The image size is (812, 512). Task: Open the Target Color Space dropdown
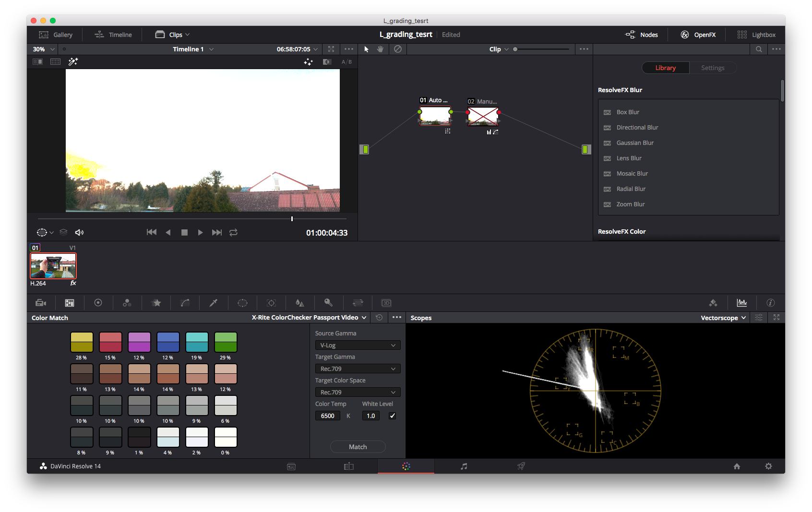pos(358,392)
